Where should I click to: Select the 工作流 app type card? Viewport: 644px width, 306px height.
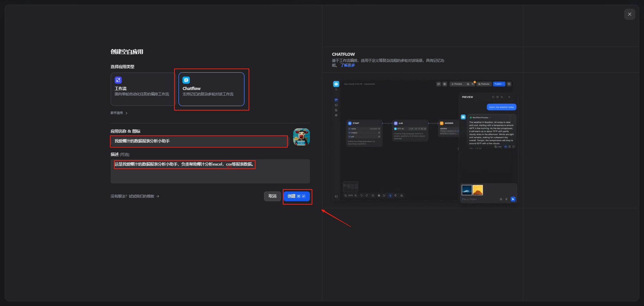tap(143, 89)
